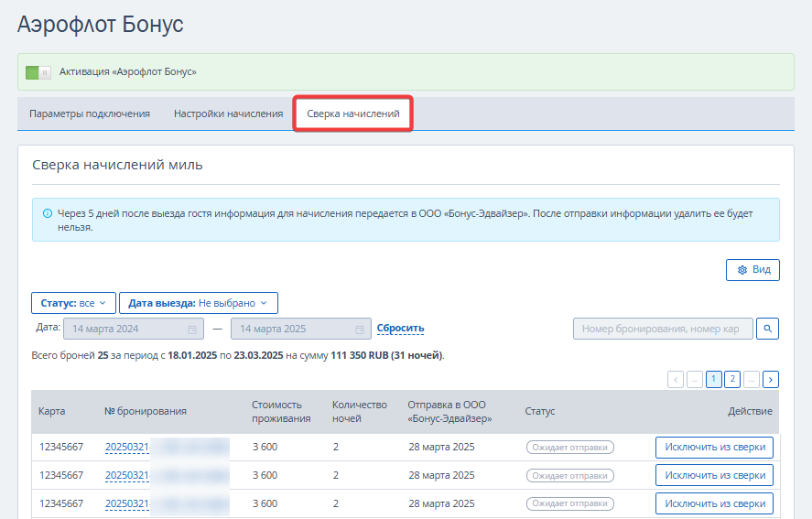Go to next page arrow

[x=771, y=380]
